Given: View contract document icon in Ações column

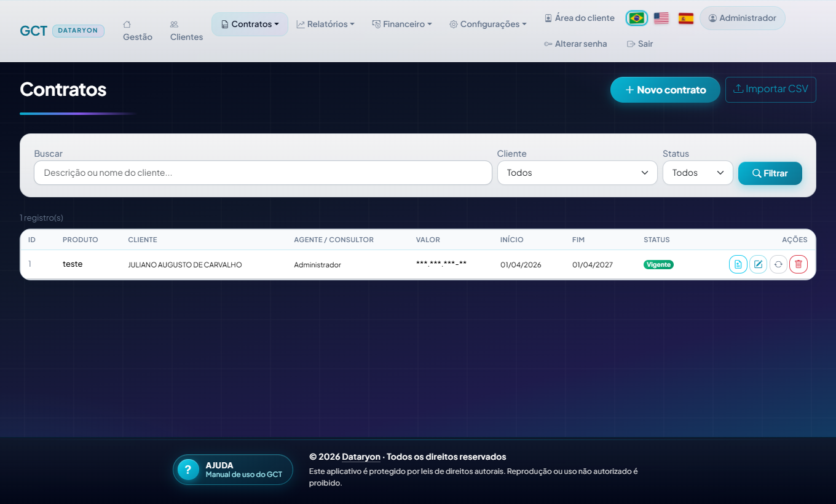Looking at the screenshot, I should click(x=738, y=264).
